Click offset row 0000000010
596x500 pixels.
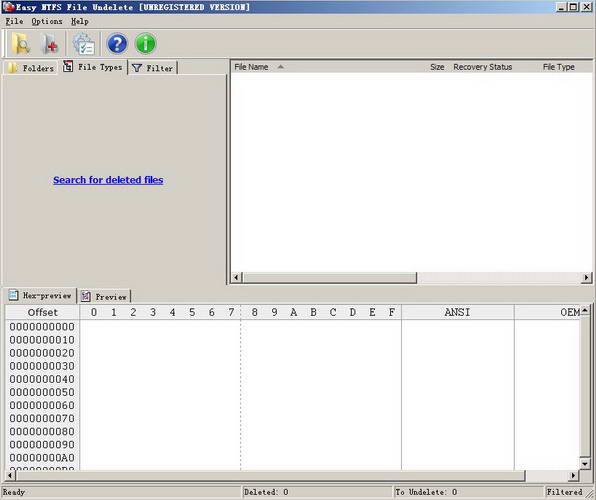tap(42, 340)
